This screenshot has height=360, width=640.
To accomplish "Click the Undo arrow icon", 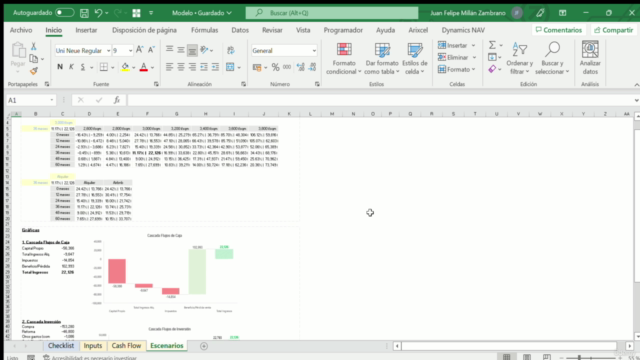I will point(98,13).
